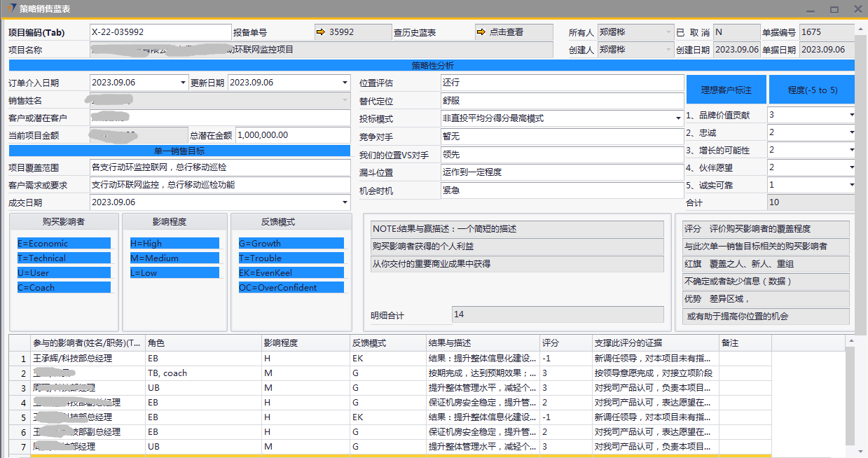
Task: Choose OC=OverConfident in the 反馈模式 list
Action: tap(291, 288)
